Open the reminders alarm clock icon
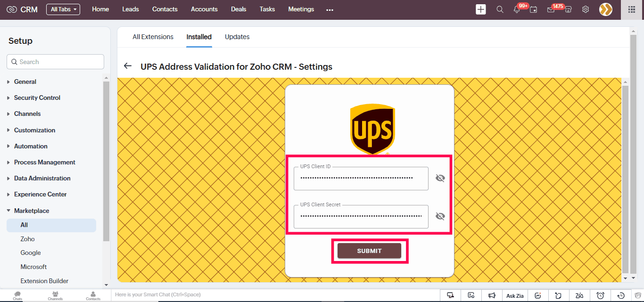 [x=600, y=295]
